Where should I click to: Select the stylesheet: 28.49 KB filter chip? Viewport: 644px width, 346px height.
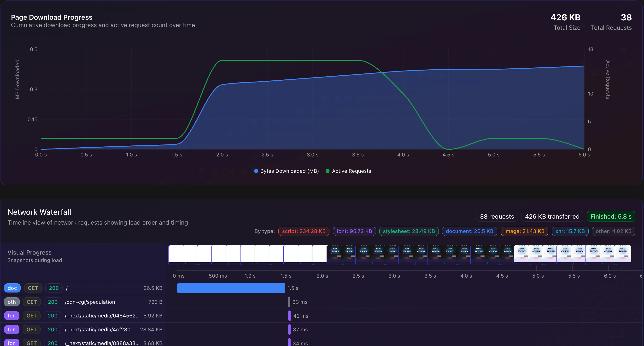(409, 231)
